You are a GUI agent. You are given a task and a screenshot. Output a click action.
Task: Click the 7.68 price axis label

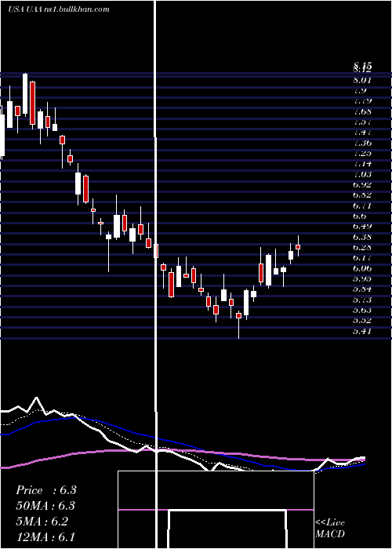(x=362, y=111)
